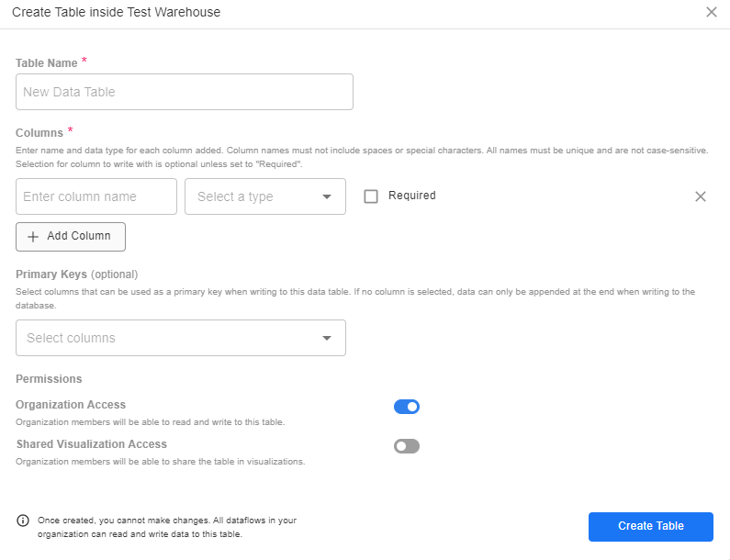The width and height of the screenshot is (730, 560).
Task: Disable the Organization Access toggle
Action: [407, 407]
